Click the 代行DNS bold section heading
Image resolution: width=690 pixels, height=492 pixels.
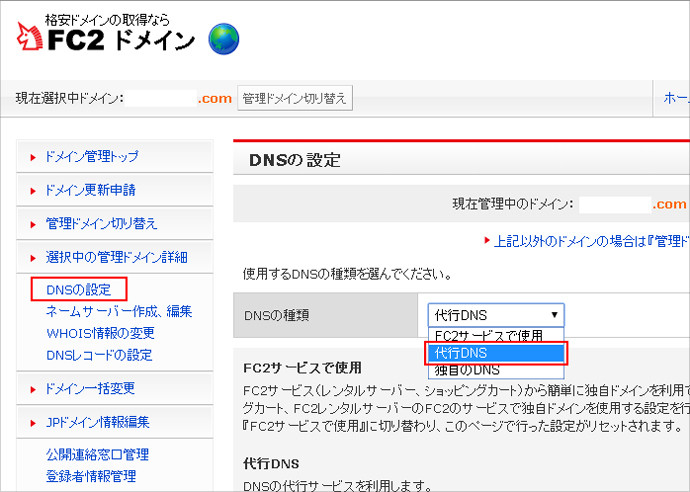271,463
